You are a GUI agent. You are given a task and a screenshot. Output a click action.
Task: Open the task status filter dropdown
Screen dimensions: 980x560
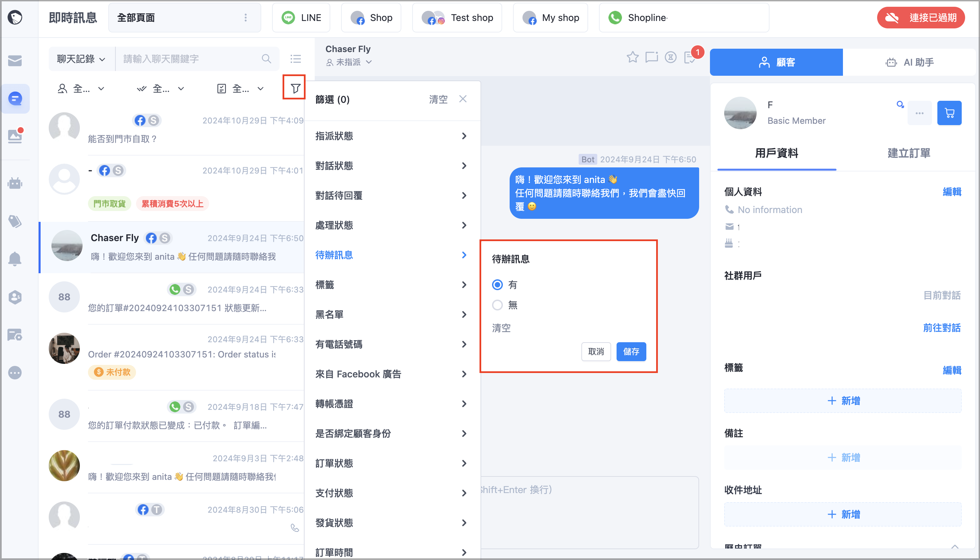[241, 89]
